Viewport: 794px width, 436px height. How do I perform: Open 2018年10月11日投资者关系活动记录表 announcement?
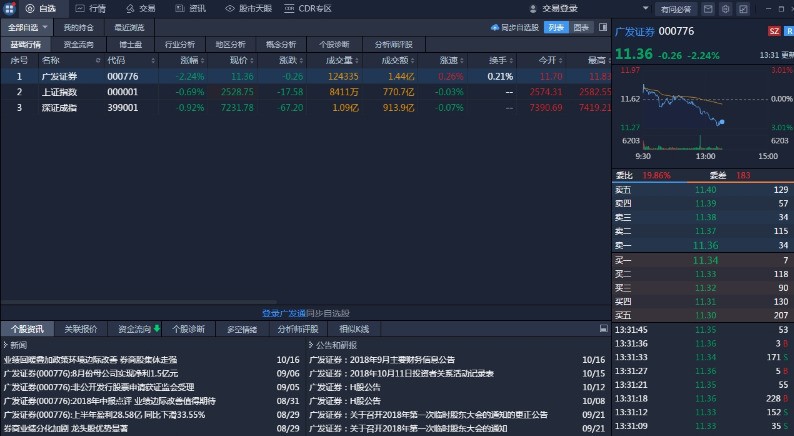pyautogui.click(x=402, y=374)
